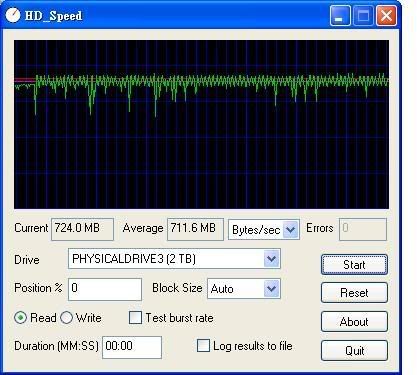Screen dimensions: 417x375
Task: Click the HD_Speed title bar text
Action: [x=53, y=16]
